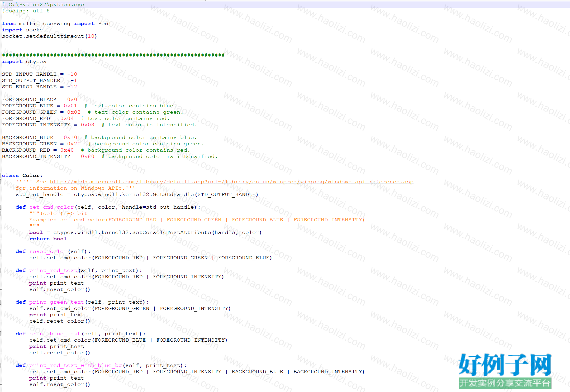The width and height of the screenshot is (570, 392).
Task: Click the long row of green hash characters
Action: pos(113,55)
